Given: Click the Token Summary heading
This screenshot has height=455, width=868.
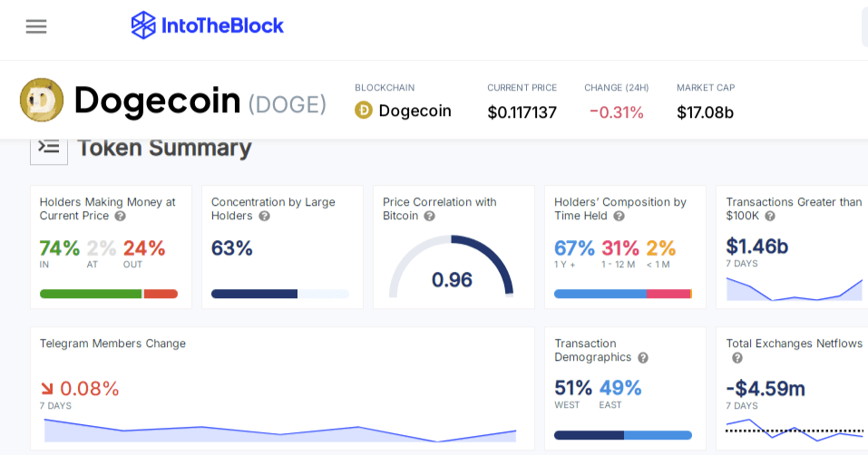Looking at the screenshot, I should pyautogui.click(x=164, y=148).
